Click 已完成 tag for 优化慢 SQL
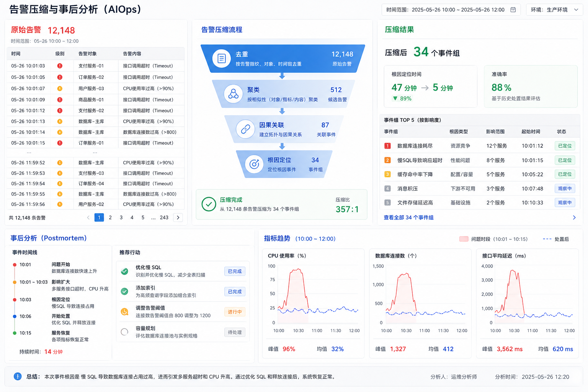The height and width of the screenshot is (392, 588). tap(235, 271)
